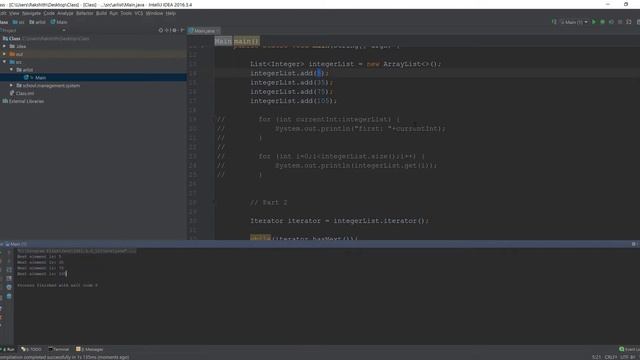Click the main() method breadcrumb in editor

pos(246,41)
